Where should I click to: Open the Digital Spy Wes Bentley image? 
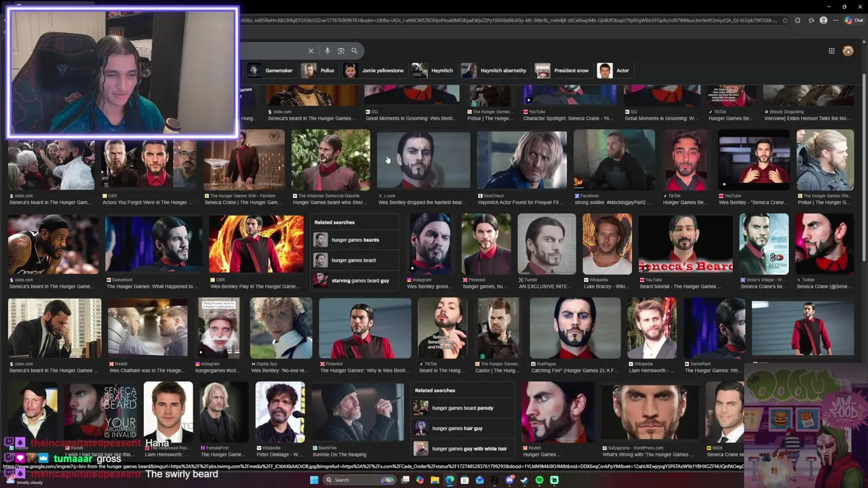point(281,328)
